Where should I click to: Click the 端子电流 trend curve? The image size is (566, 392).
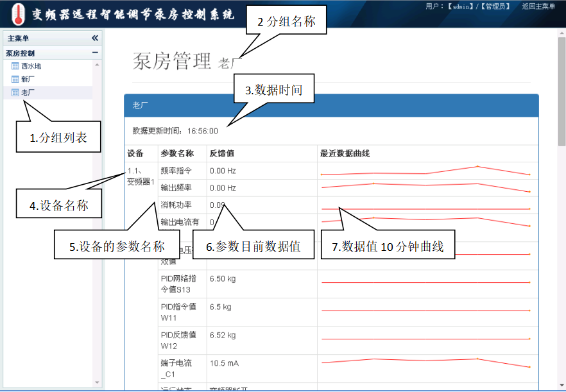[x=425, y=362]
